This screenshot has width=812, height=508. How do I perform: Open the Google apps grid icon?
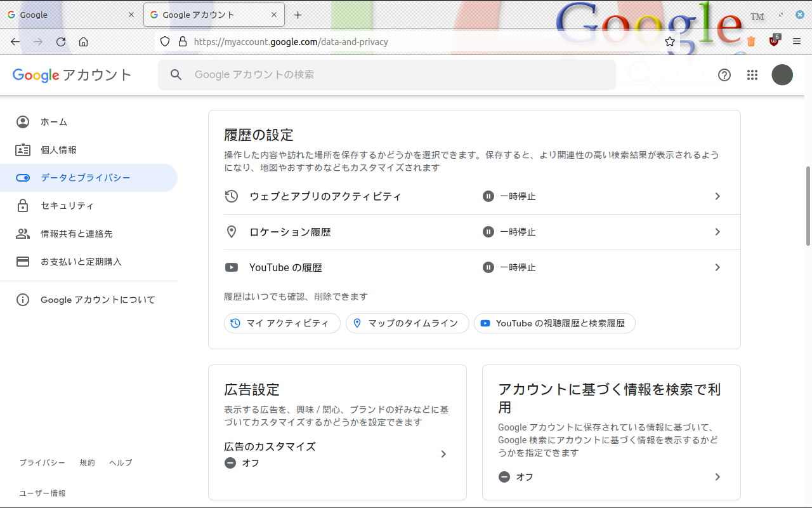pos(752,75)
